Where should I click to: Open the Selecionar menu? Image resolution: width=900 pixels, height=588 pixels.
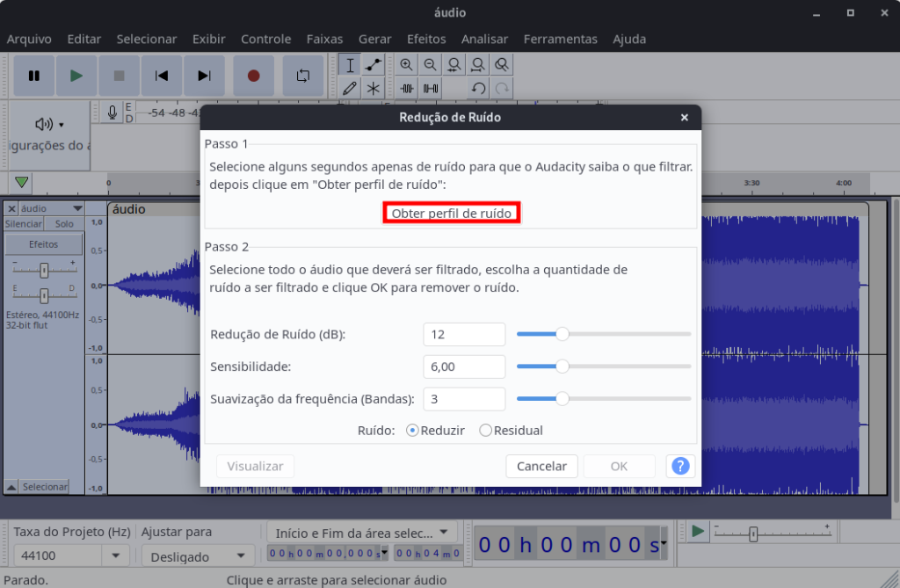pos(147,39)
